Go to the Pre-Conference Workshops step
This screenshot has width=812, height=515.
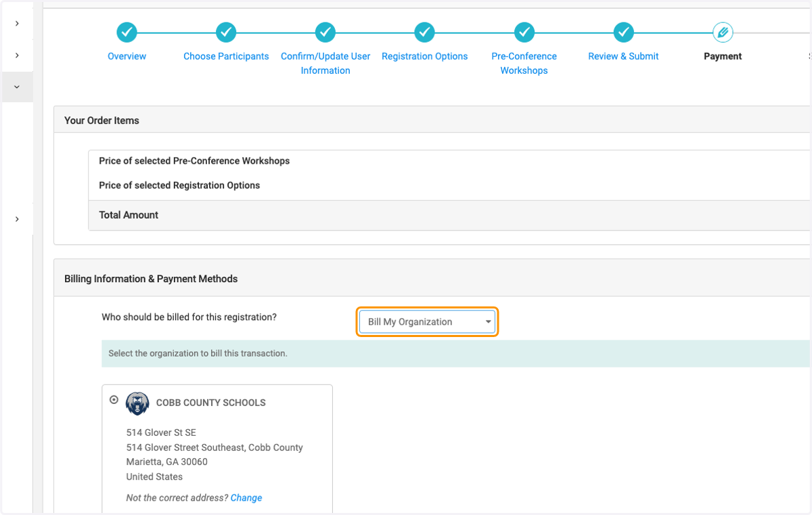(x=524, y=63)
